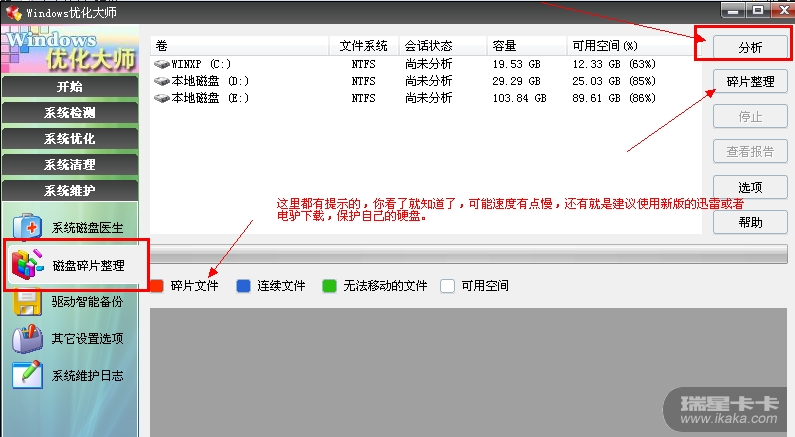795x437 pixels.
Task: Click the white 可用空间 color swatch
Action: tap(447, 286)
